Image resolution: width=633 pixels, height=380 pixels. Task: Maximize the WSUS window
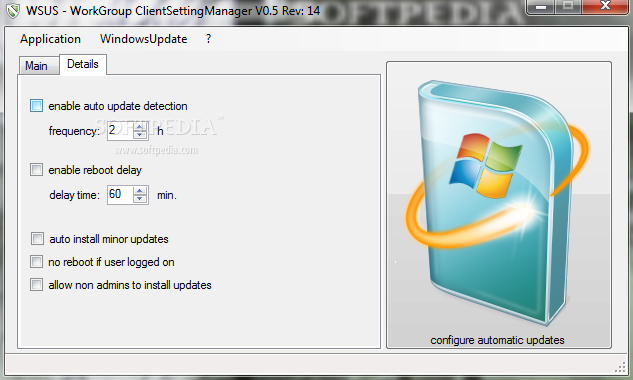(x=568, y=6)
